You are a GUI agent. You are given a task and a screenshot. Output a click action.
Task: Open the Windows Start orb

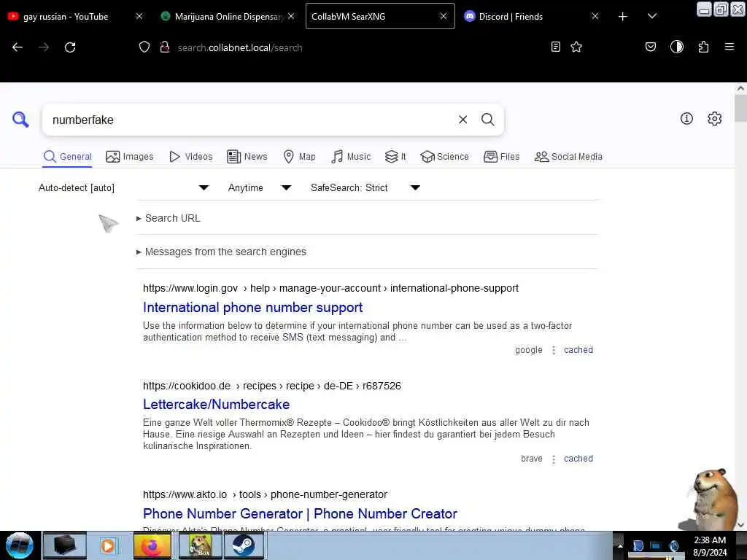coord(20,545)
